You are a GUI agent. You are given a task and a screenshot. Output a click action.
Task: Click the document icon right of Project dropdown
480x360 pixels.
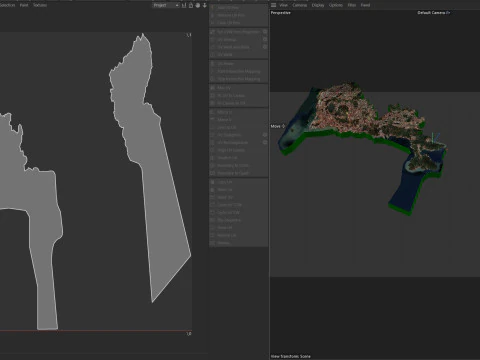pyautogui.click(x=191, y=5)
